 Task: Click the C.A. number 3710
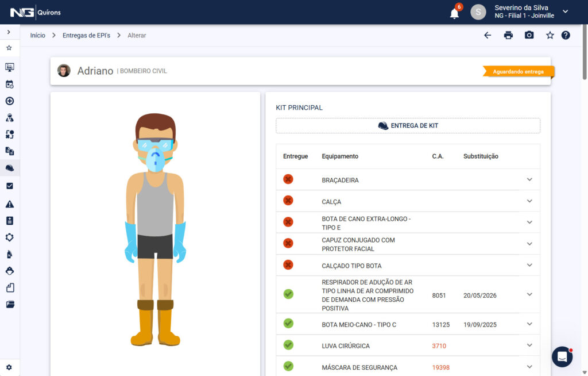439,346
